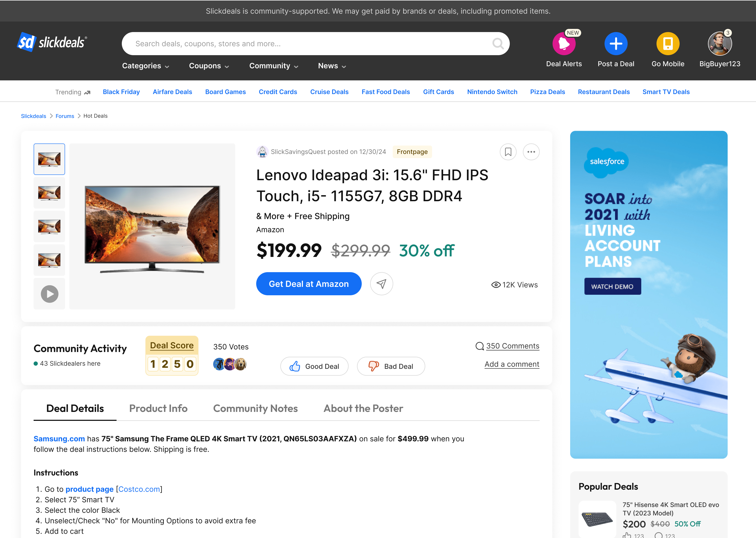The width and height of the screenshot is (756, 538).
Task: Share the deal via paper plane icon
Action: point(381,284)
